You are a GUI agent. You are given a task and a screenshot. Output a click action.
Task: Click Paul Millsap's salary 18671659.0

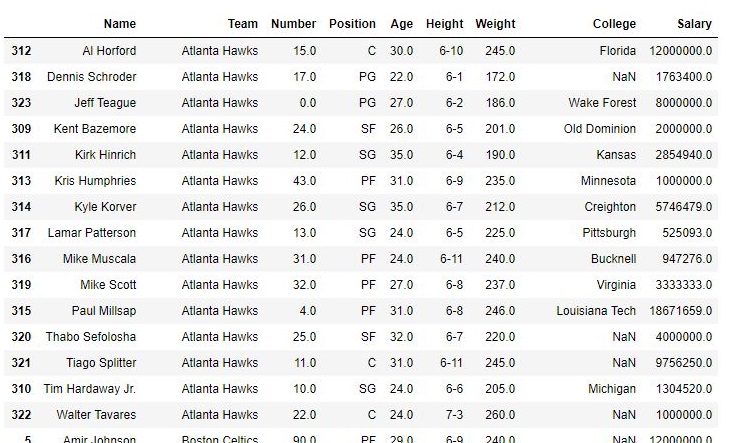[681, 311]
